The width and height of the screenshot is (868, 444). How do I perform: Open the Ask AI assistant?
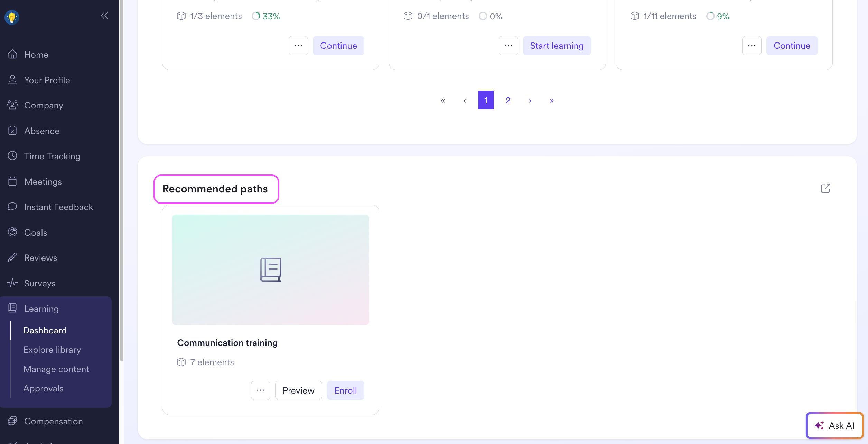834,425
